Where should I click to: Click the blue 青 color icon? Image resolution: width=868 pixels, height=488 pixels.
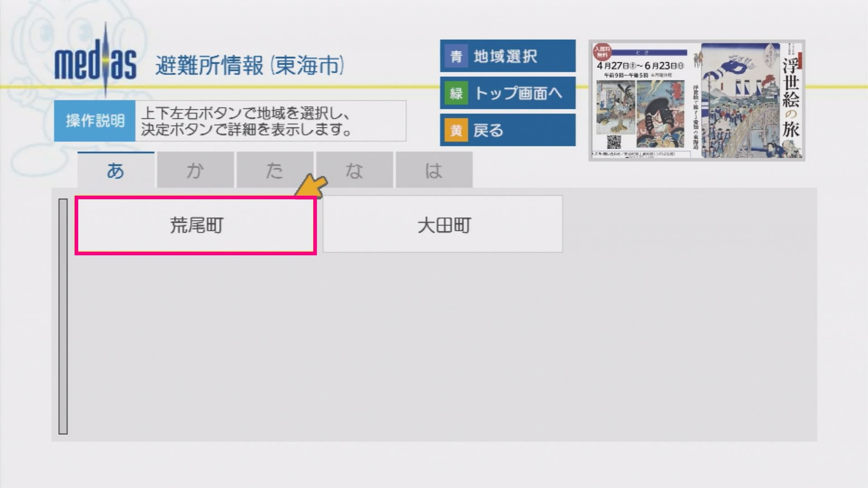456,56
